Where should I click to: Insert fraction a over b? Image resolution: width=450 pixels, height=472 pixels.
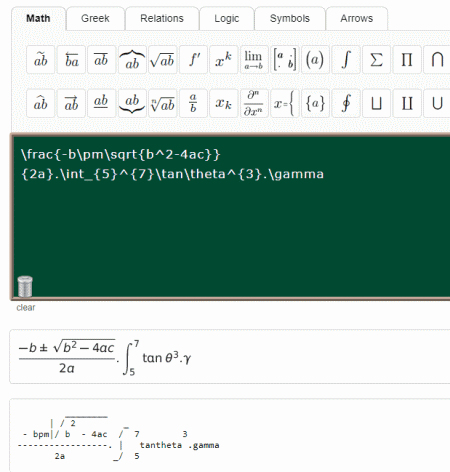(x=193, y=103)
